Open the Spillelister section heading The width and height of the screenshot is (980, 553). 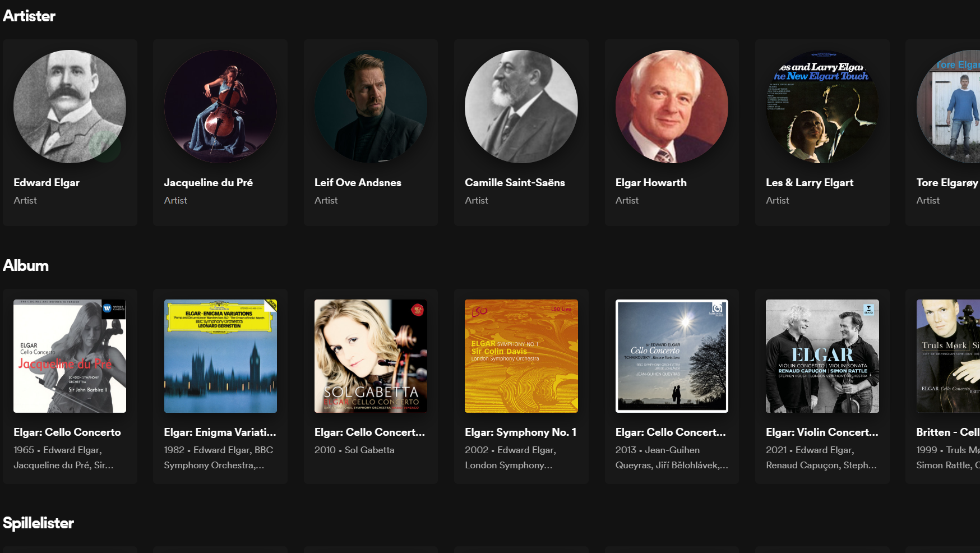point(38,523)
